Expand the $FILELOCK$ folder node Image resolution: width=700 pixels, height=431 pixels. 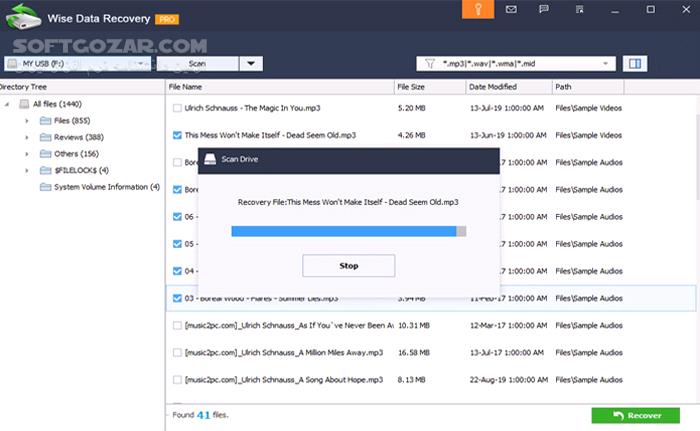pos(27,171)
